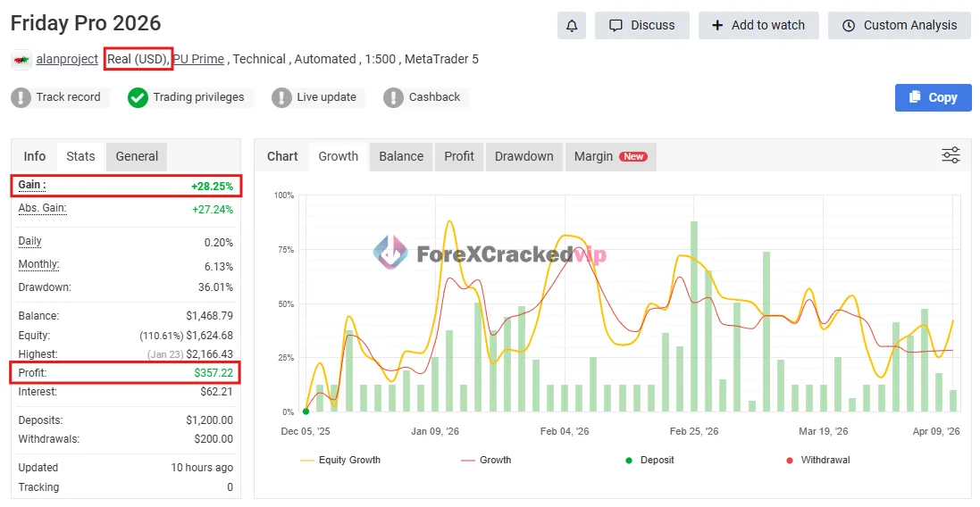The width and height of the screenshot is (980, 507).
Task: Click the tallest green bar near Feb 25
Action: click(694, 317)
